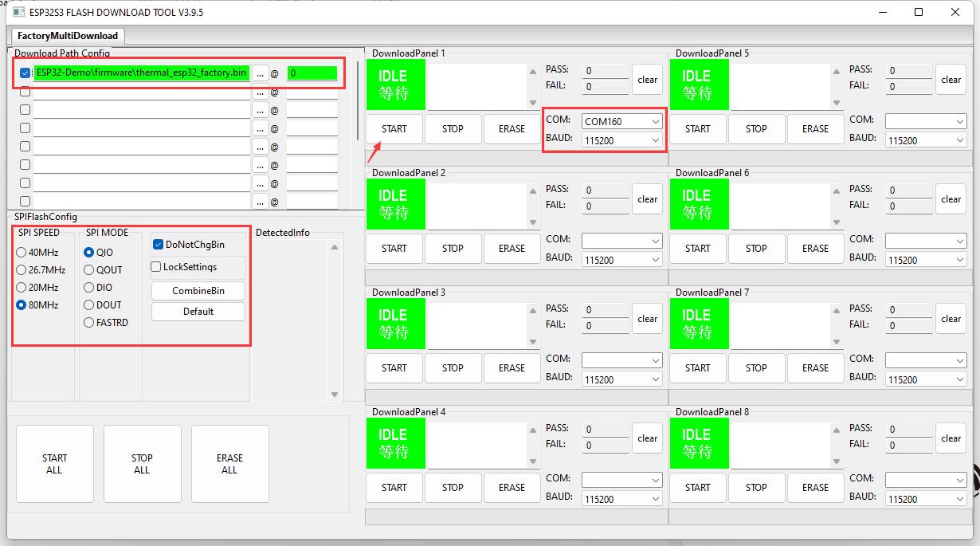The width and height of the screenshot is (980, 546).
Task: Click the CombineBin button
Action: pos(198,291)
